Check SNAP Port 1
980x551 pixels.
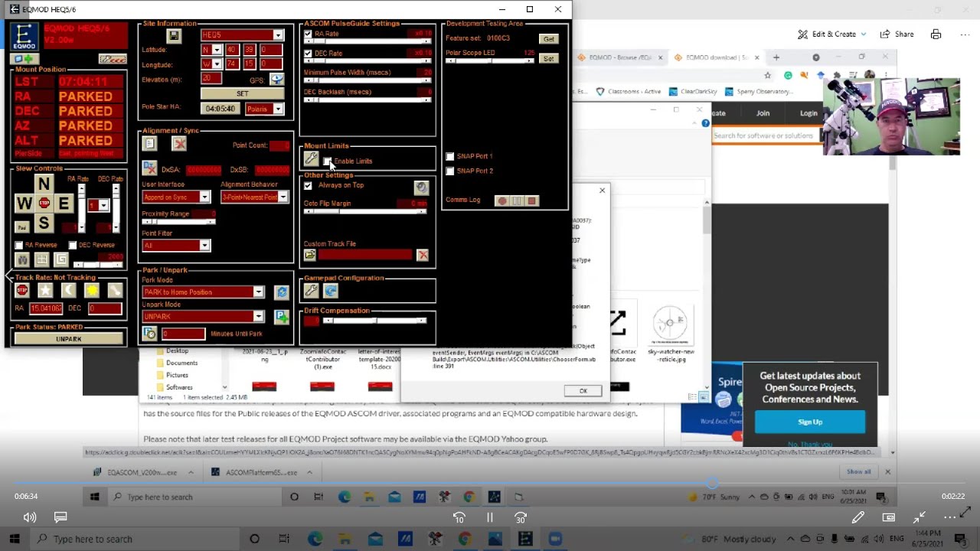coord(449,156)
